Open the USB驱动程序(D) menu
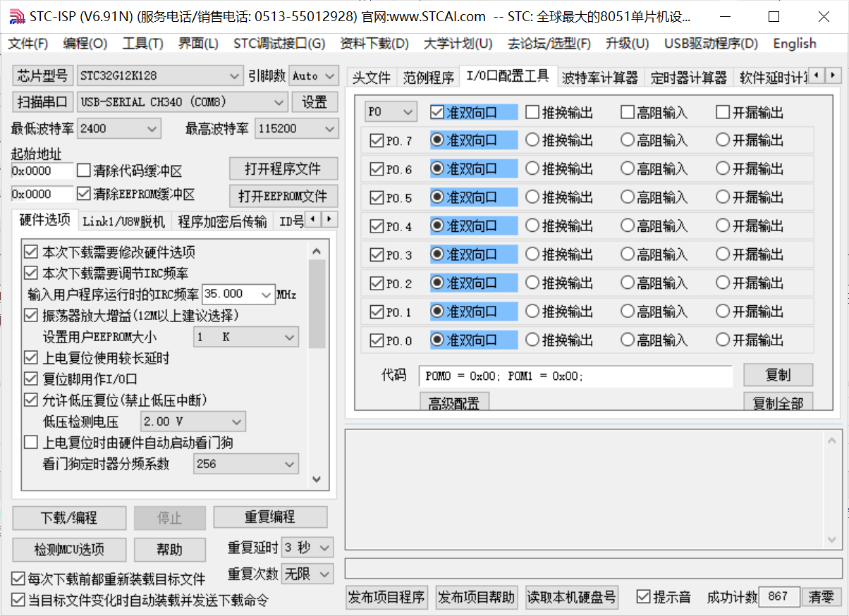This screenshot has height=616, width=849. coord(711,44)
